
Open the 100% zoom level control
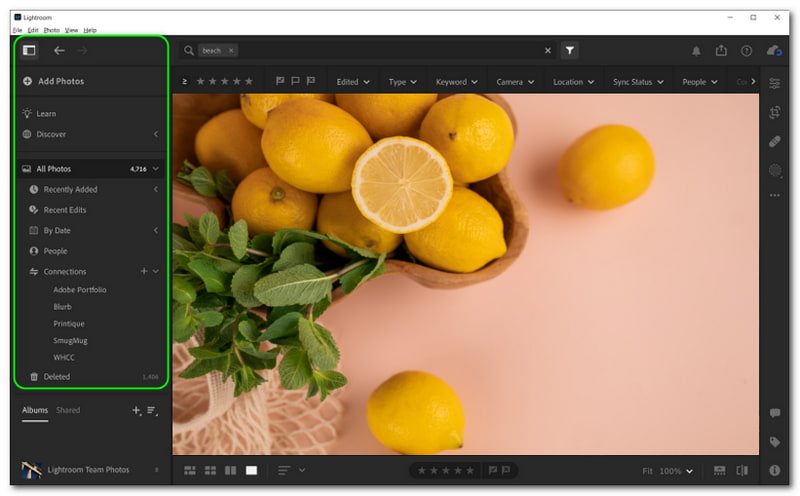click(x=675, y=470)
